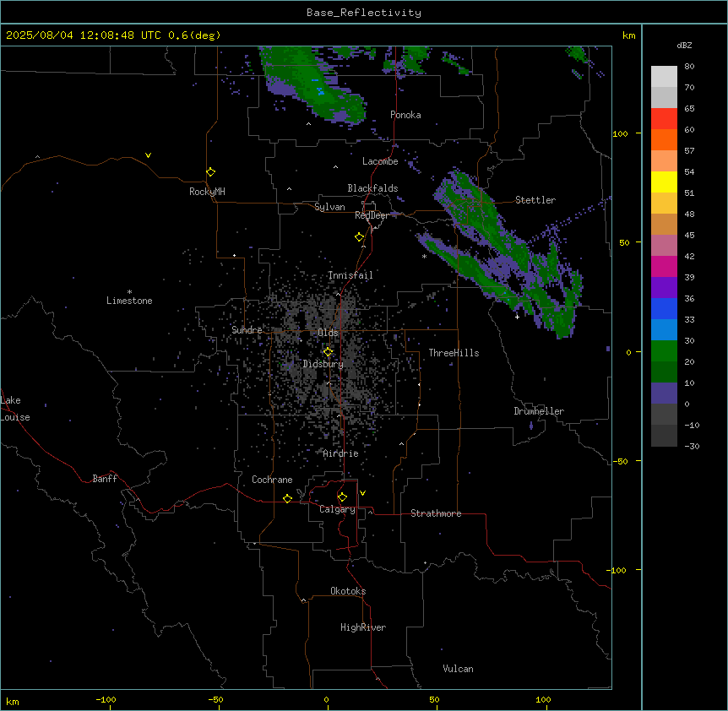The width and height of the screenshot is (728, 711).
Task: Click the white plus marker north of Drumheller
Action: pos(517,317)
